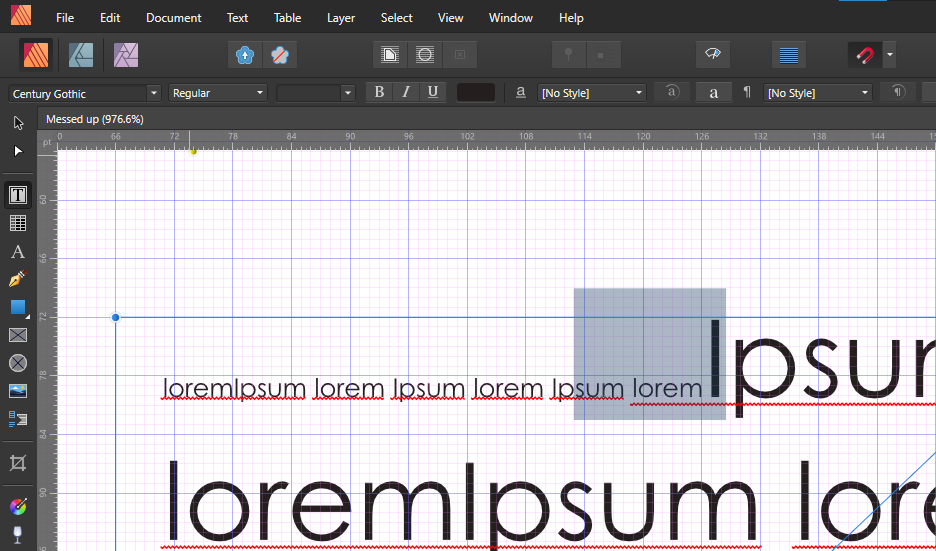
Task: Click the circled pilcrow paragraph style button
Action: (x=898, y=93)
